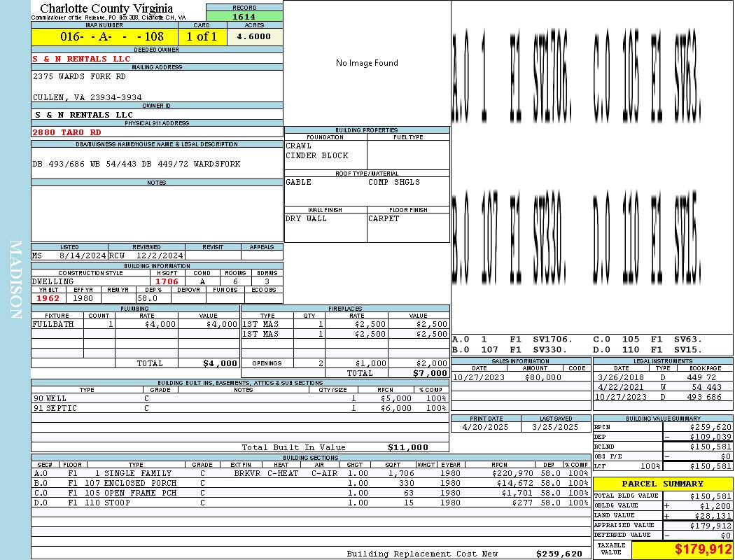Click reviewed date 12/2/2024
This screenshot has width=735, height=560.
coord(159,256)
